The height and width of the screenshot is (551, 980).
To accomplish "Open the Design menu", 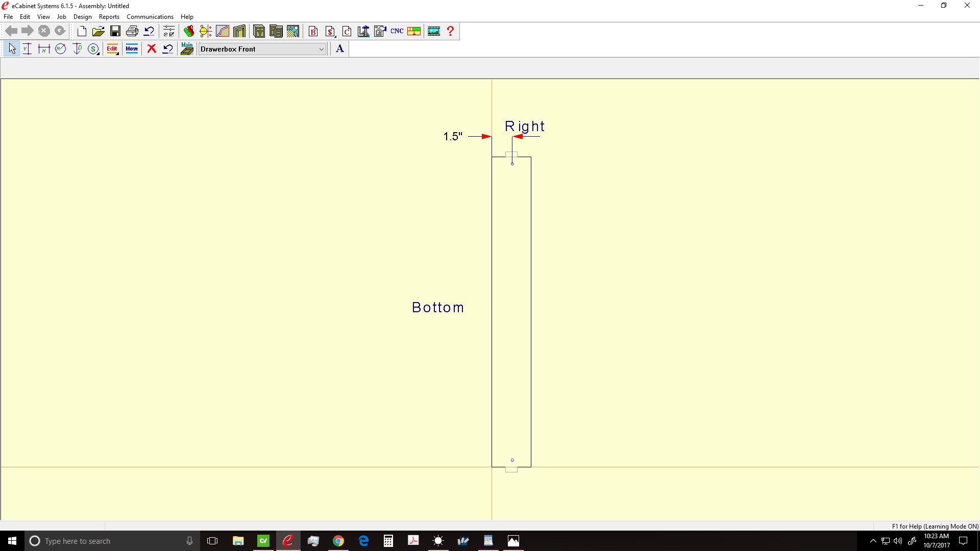I will [82, 17].
